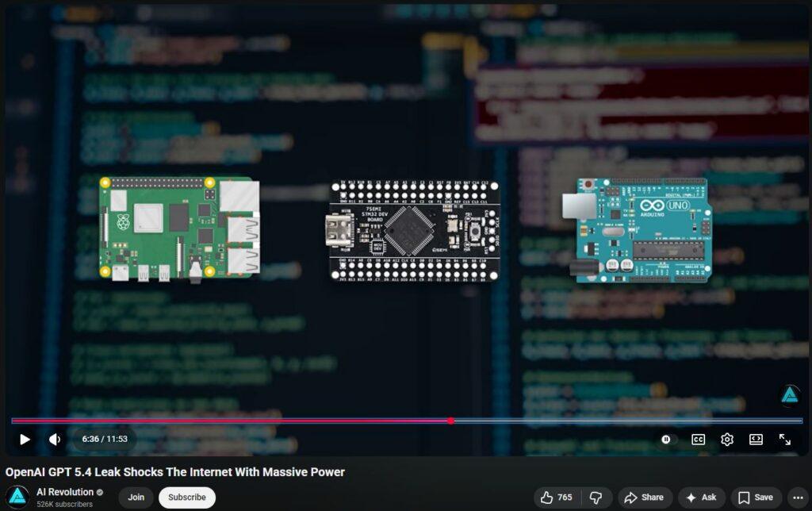The width and height of the screenshot is (812, 511).
Task: Click the red progress bar scrubber handle
Action: [x=450, y=421]
